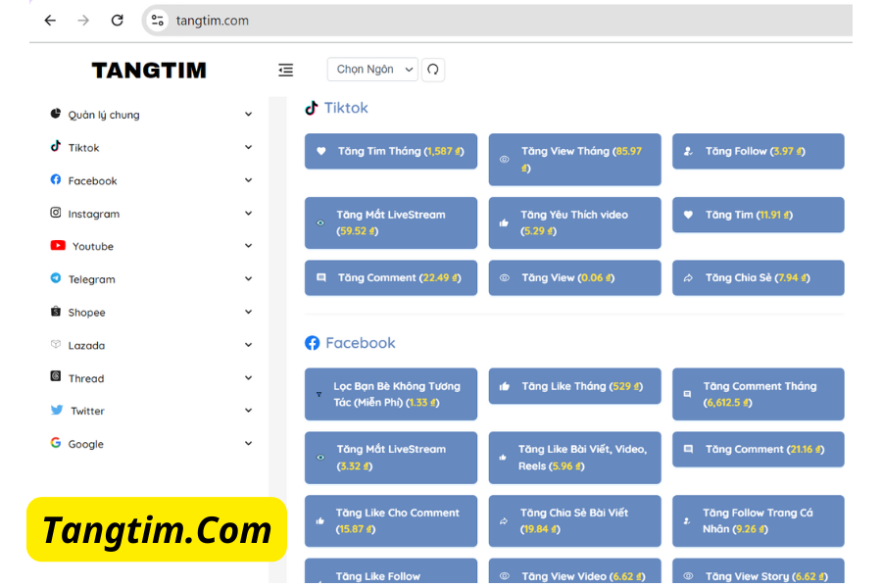
Task: Expand the Youtube sidebar chevron
Action: coord(248,246)
